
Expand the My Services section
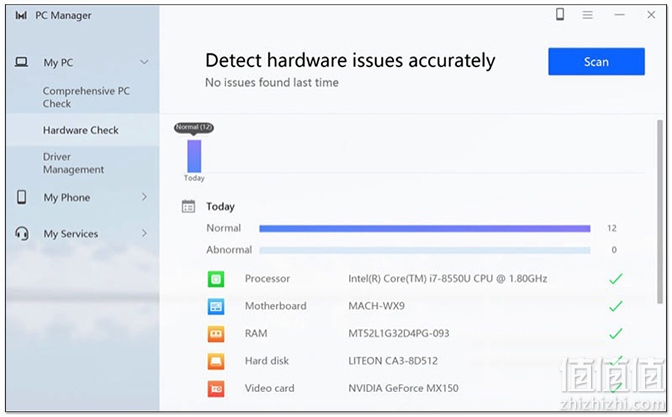click(x=144, y=234)
